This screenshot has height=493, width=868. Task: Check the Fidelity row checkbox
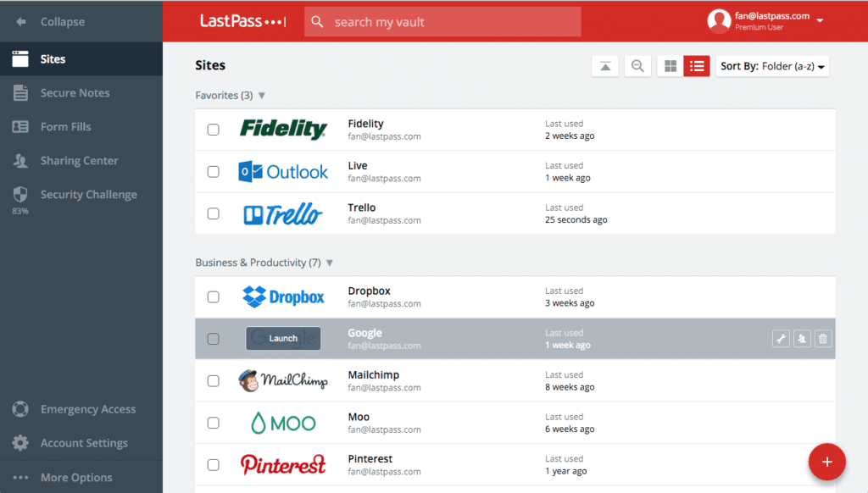213,130
